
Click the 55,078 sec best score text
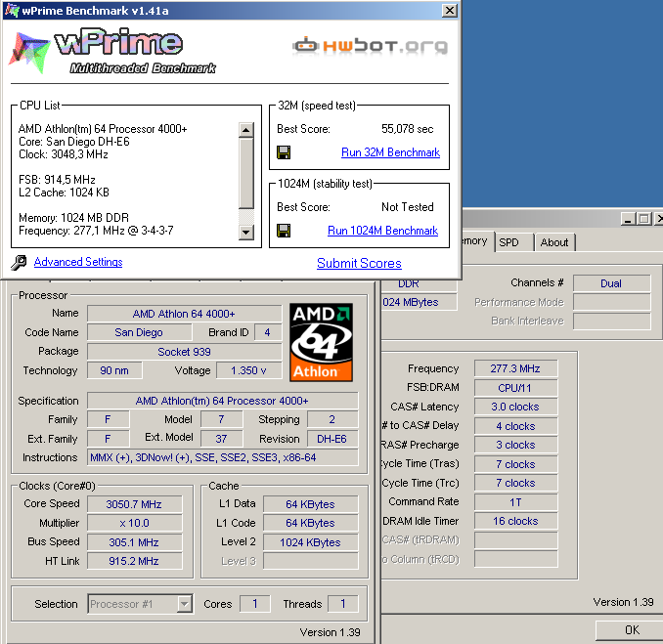(x=407, y=129)
